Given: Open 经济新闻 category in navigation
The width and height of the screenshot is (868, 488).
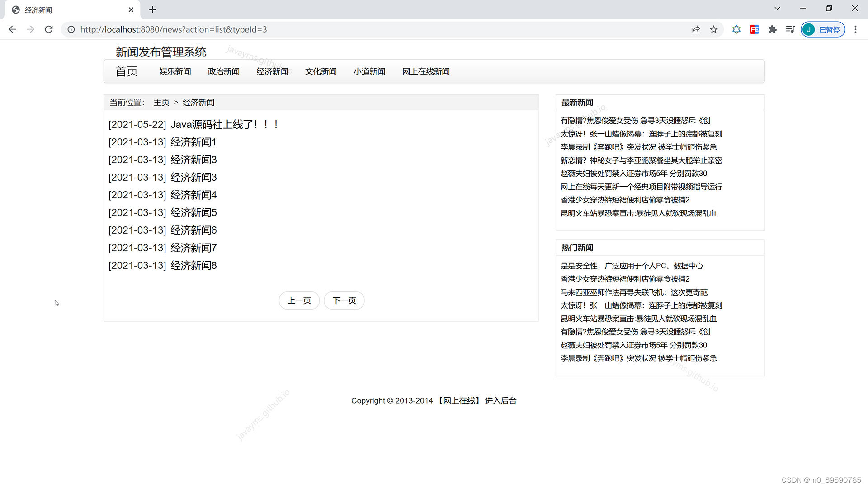Looking at the screenshot, I should (272, 71).
